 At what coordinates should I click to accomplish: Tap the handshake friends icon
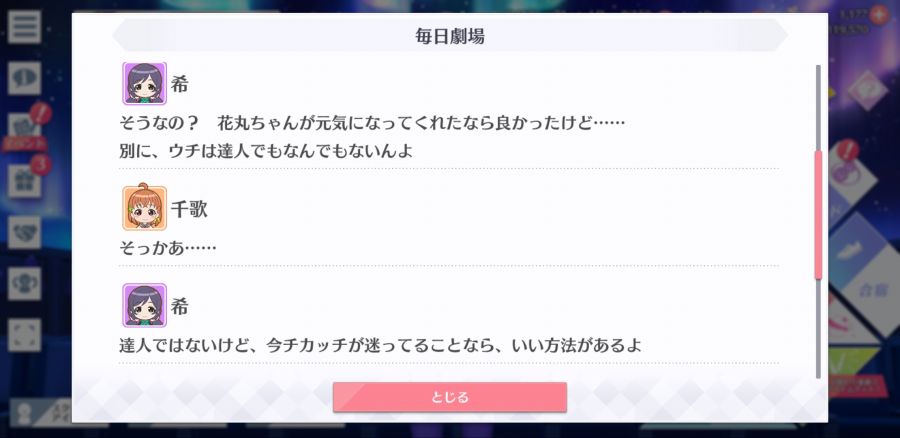click(x=25, y=232)
